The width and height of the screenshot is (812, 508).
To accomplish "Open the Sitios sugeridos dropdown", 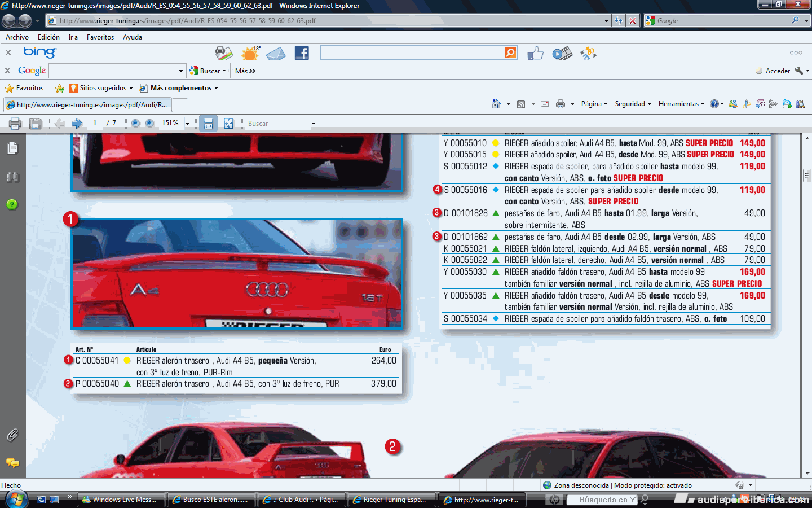I will point(101,88).
